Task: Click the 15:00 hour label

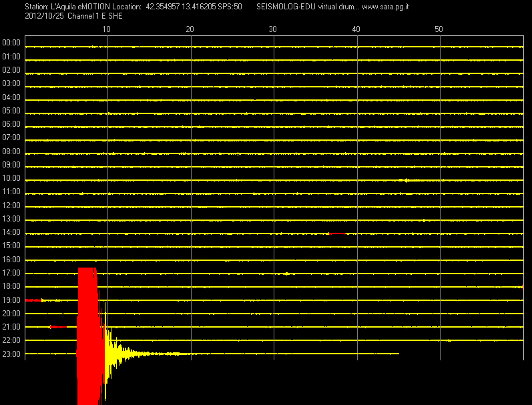Action: pyautogui.click(x=11, y=246)
